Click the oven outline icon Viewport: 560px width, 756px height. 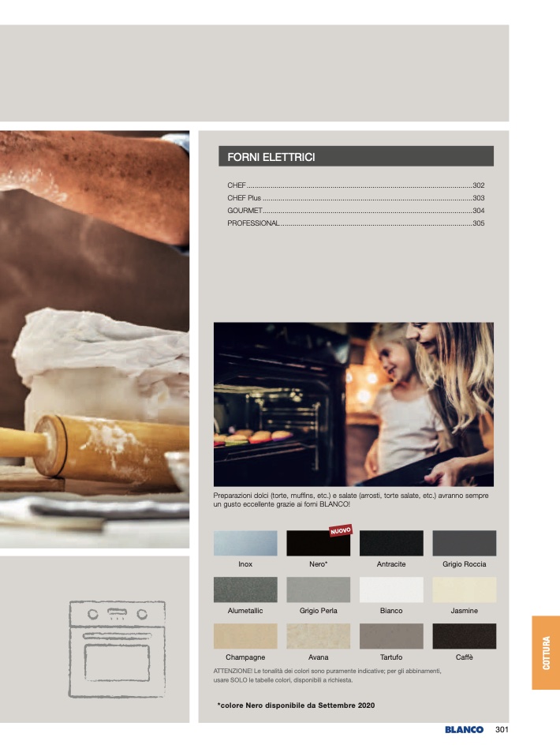click(117, 649)
